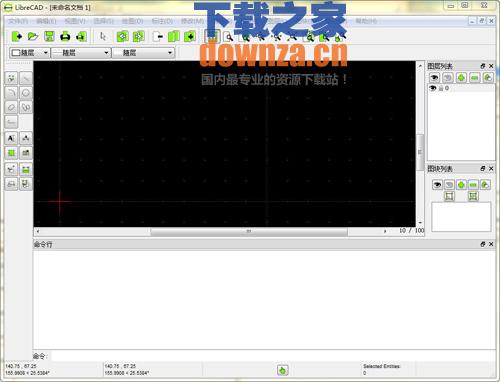Select the green hatch tool
Viewport: 500px width, 382px height.
[x=11, y=153]
